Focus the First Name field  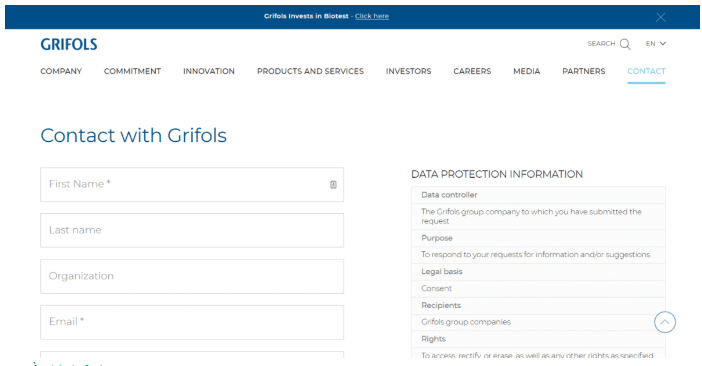pos(192,185)
